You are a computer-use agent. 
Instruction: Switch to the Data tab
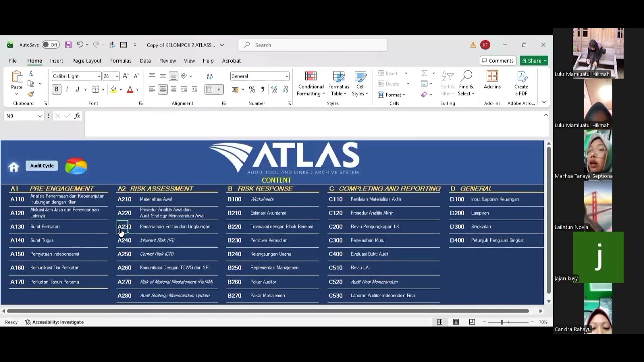click(x=145, y=61)
